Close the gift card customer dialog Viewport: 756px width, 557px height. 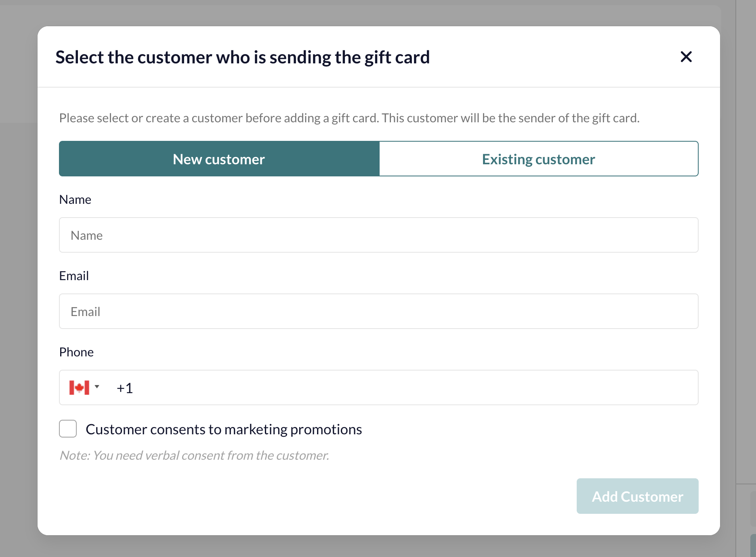(686, 57)
